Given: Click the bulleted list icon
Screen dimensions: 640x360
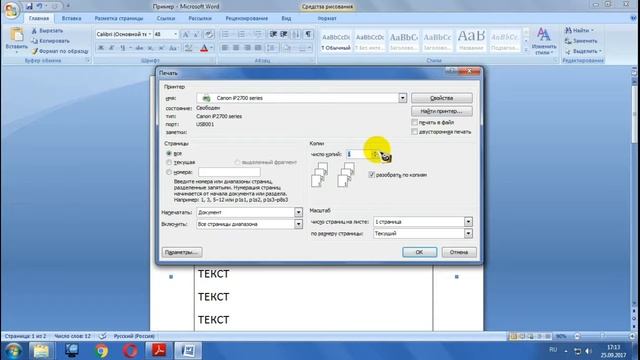Looking at the screenshot, I should 226,34.
